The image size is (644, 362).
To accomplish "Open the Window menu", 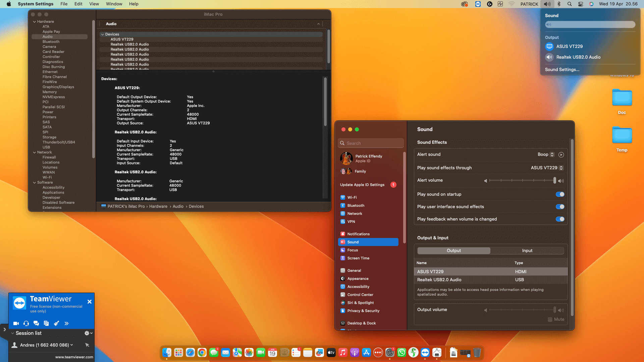I will (114, 4).
